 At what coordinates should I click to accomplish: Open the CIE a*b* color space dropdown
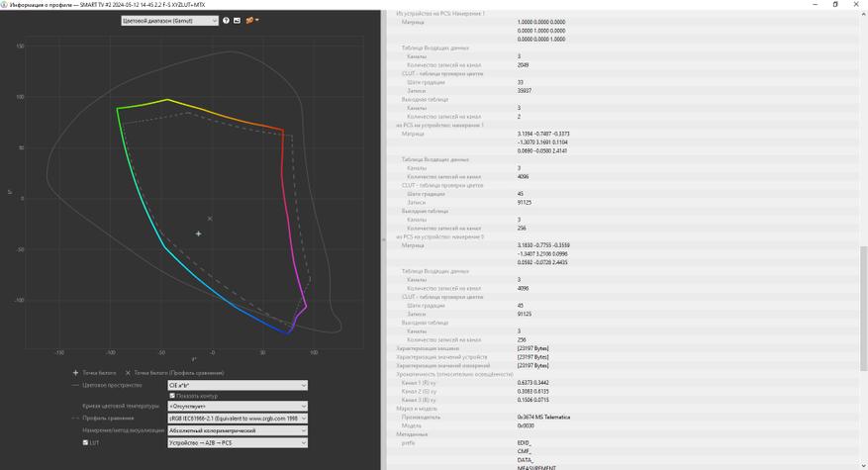pyautogui.click(x=238, y=385)
